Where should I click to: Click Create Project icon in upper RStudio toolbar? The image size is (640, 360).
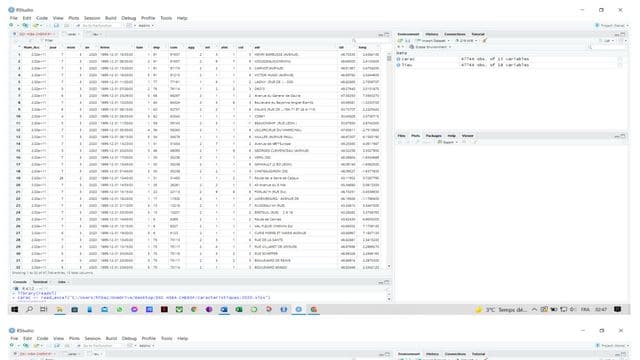click(25, 25)
